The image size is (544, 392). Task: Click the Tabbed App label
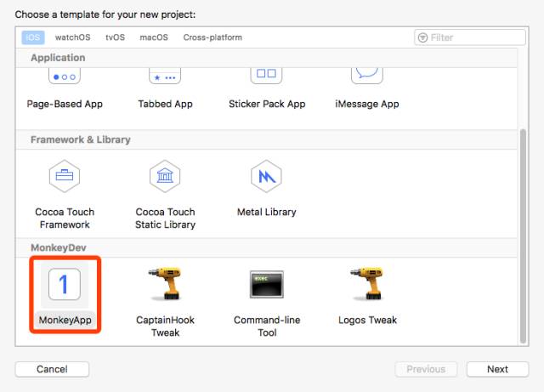(165, 104)
